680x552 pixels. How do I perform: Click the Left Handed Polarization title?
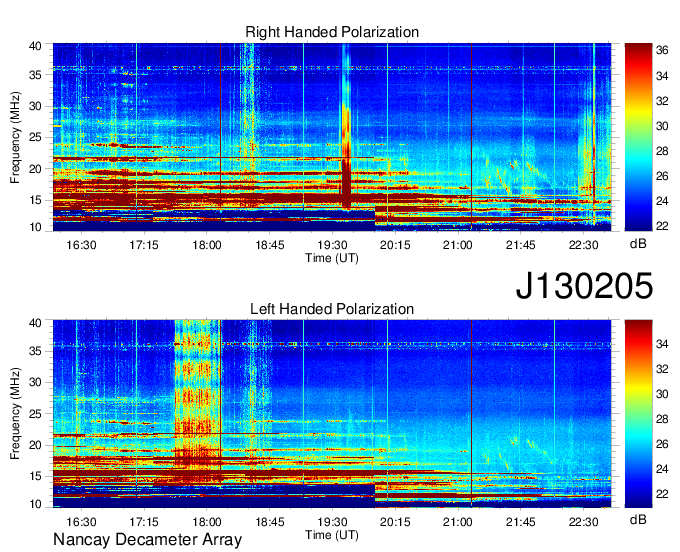pos(332,309)
